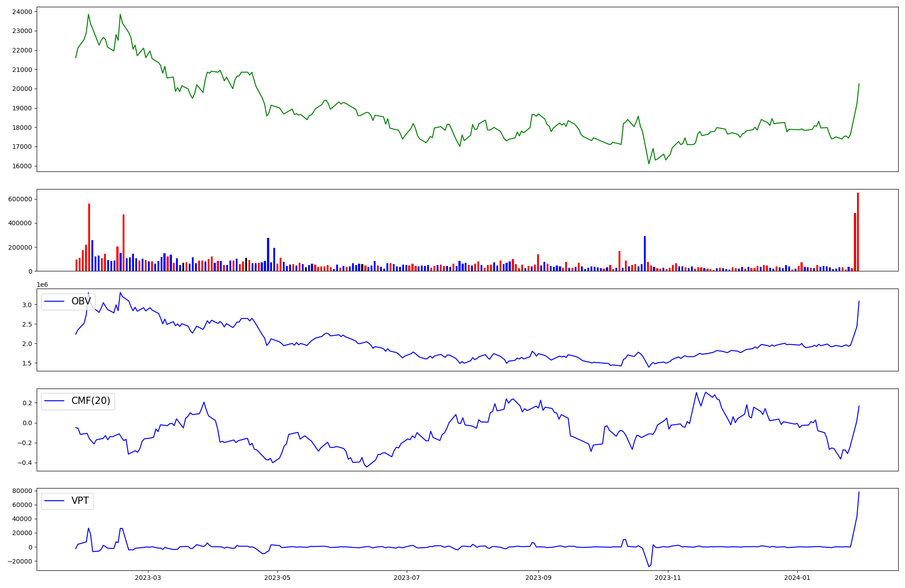This screenshot has width=905, height=588.
Task: Click the −0.4 tick on CMF axis
Action: coord(24,463)
